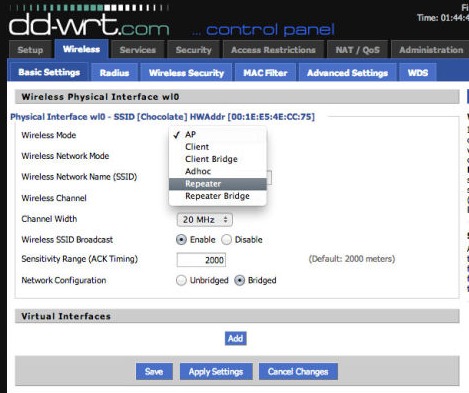Click the Save button

(x=154, y=371)
